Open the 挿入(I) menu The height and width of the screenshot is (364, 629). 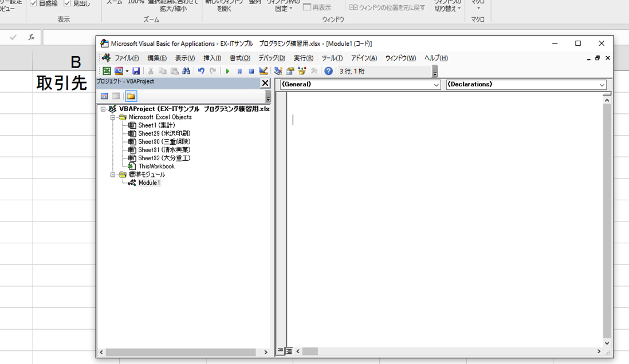pos(212,58)
